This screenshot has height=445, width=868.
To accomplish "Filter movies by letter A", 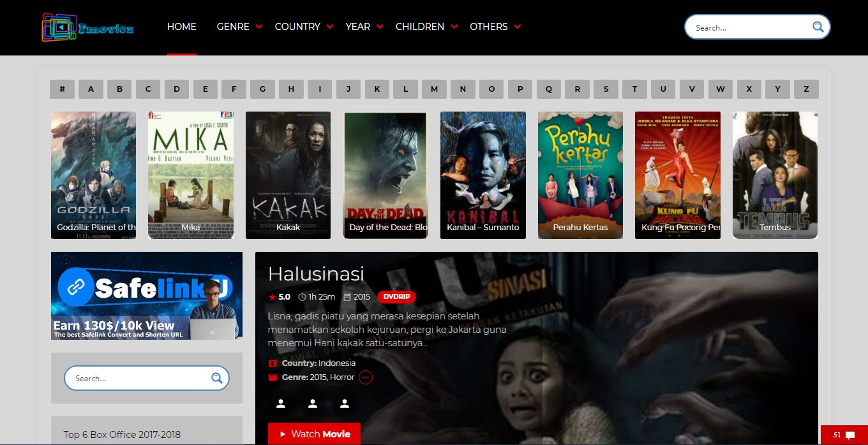I will (91, 89).
